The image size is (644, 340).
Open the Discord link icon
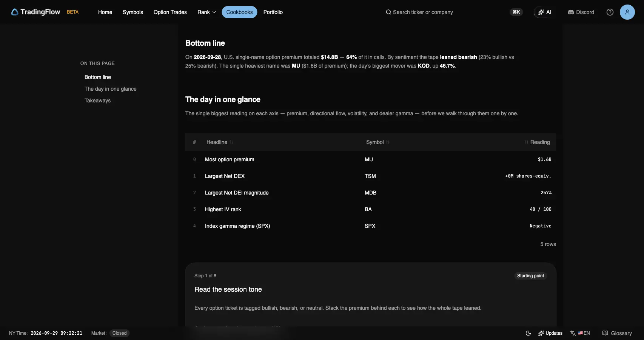click(571, 12)
